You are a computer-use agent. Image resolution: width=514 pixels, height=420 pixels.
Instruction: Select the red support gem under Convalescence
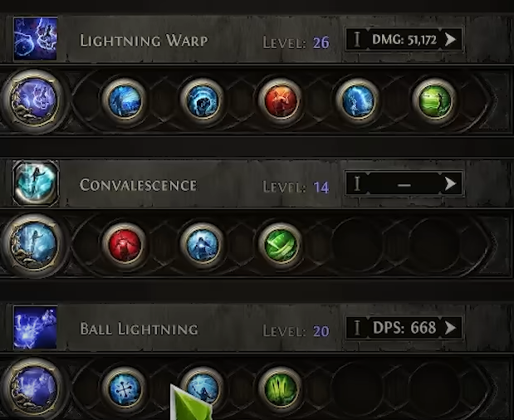pyautogui.click(x=125, y=245)
